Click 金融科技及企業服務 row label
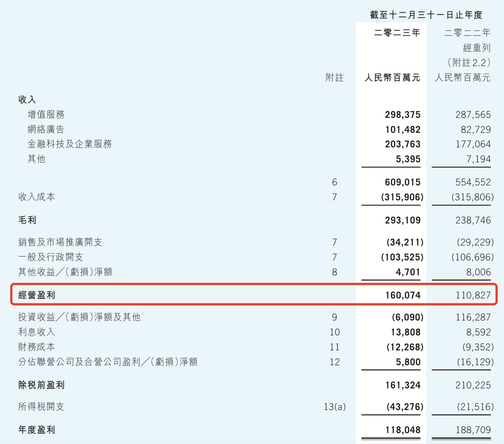This screenshot has width=504, height=444. coord(70,144)
